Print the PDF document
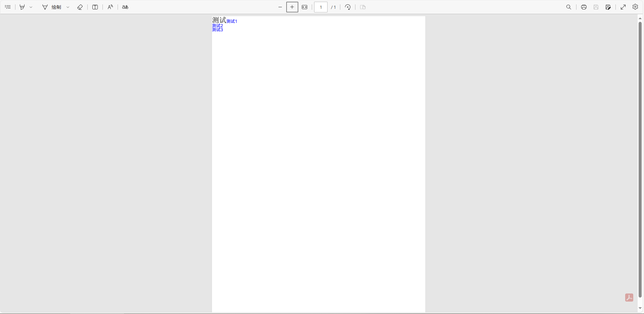 584,7
